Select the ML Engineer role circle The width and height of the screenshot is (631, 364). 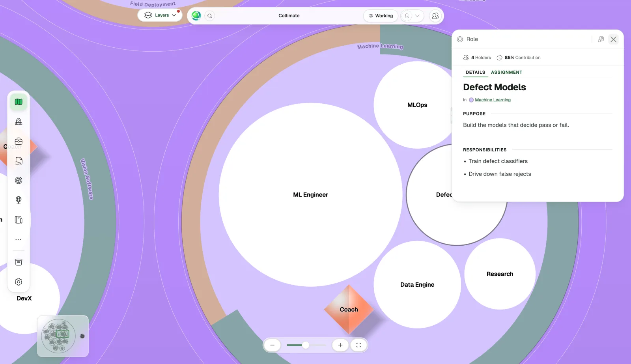point(311,195)
